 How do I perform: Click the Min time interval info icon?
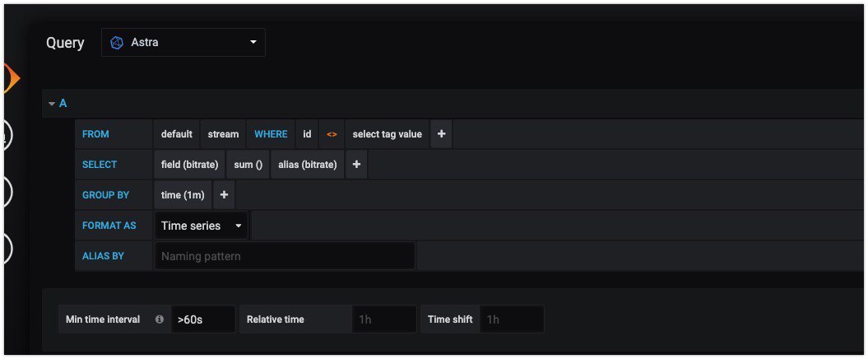pyautogui.click(x=160, y=319)
